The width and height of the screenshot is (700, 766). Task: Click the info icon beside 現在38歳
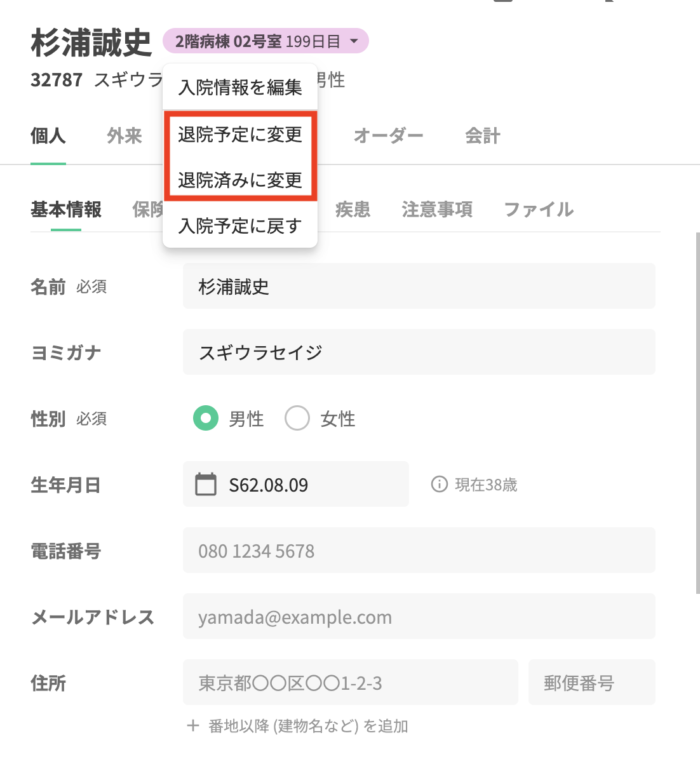[439, 485]
